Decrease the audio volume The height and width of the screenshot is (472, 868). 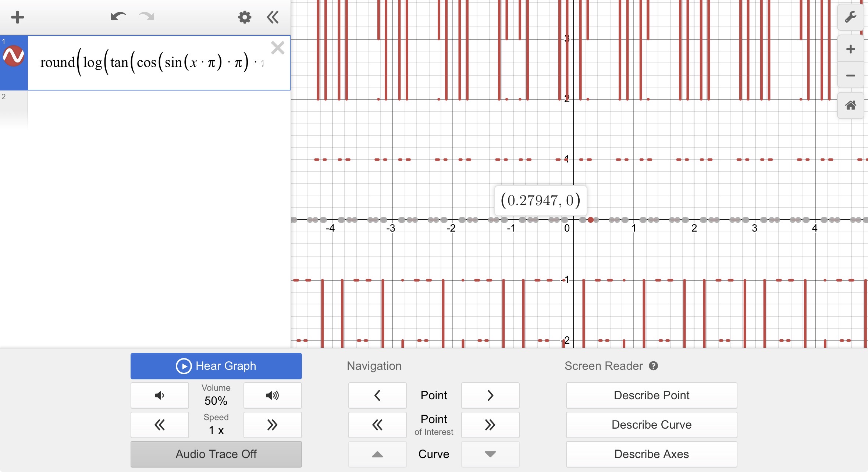160,396
